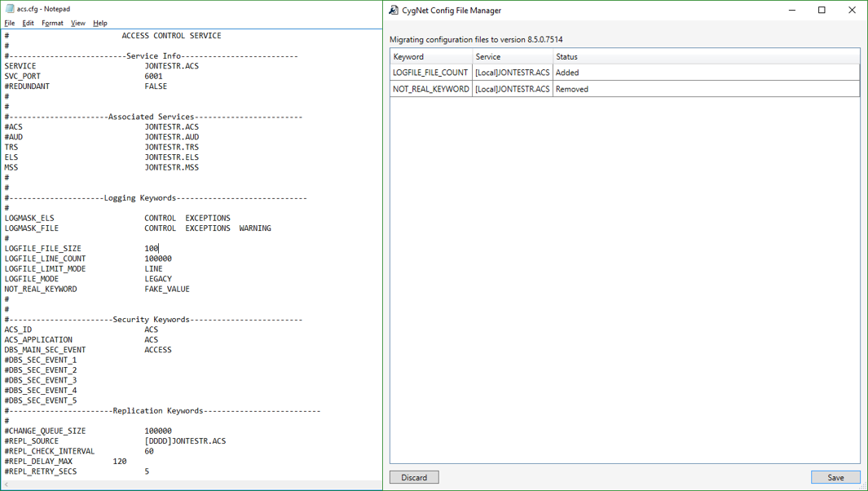
Task: Open the Help menu in Notepad
Action: coord(99,24)
